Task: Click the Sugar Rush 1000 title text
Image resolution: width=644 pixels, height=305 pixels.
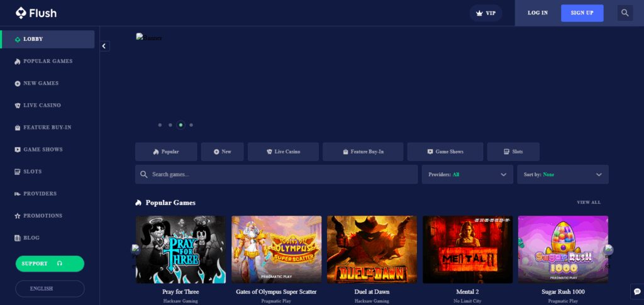Action: [x=563, y=292]
